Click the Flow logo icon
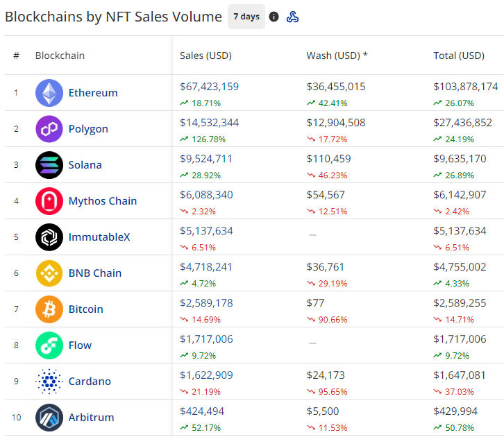 coord(49,345)
